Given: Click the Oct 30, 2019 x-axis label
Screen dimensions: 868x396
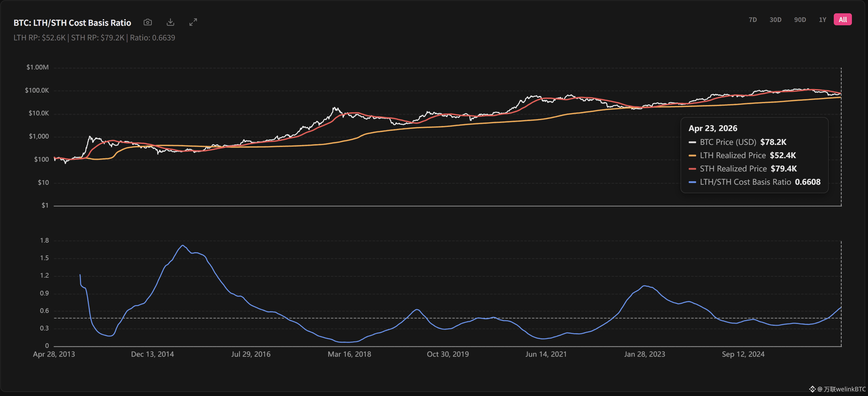Looking at the screenshot, I should click(448, 354).
